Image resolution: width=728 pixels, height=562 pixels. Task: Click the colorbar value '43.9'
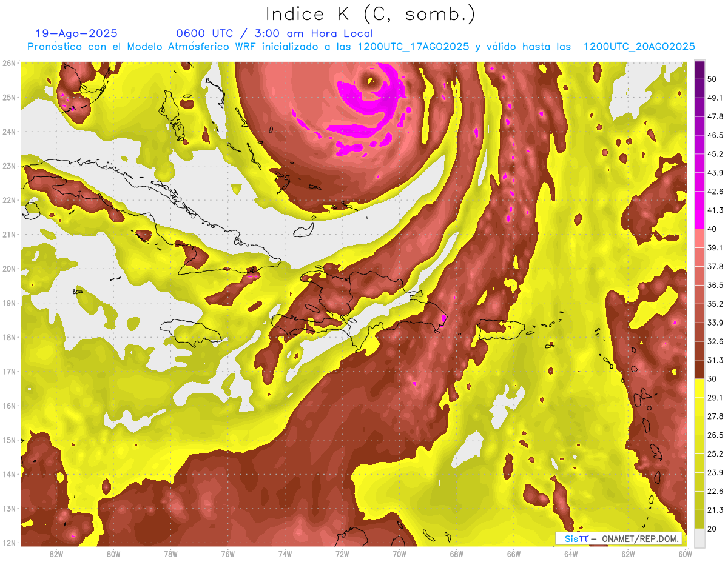715,173
